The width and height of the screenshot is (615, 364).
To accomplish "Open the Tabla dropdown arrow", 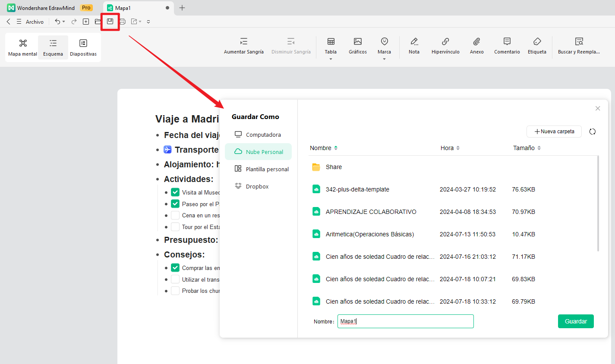I will [331, 59].
